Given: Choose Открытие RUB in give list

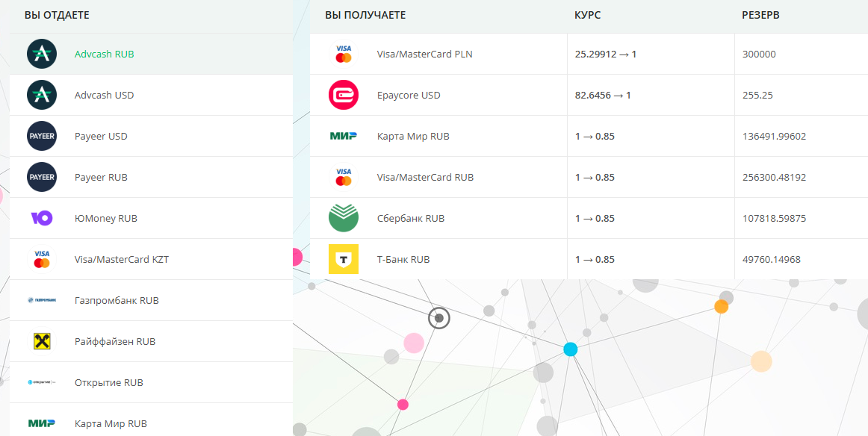Looking at the screenshot, I should (x=151, y=382).
